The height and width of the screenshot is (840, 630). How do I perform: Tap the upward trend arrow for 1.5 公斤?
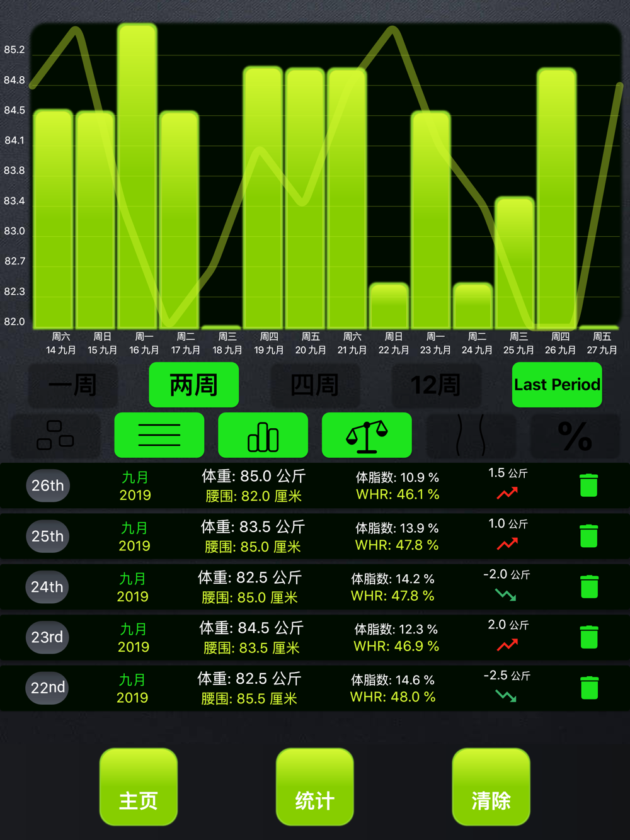click(507, 494)
